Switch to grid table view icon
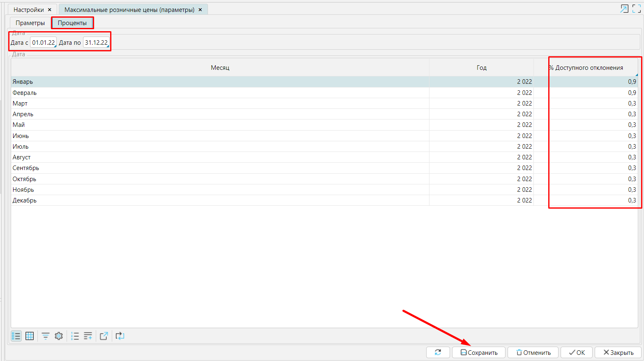This screenshot has width=644, height=361. tap(30, 336)
